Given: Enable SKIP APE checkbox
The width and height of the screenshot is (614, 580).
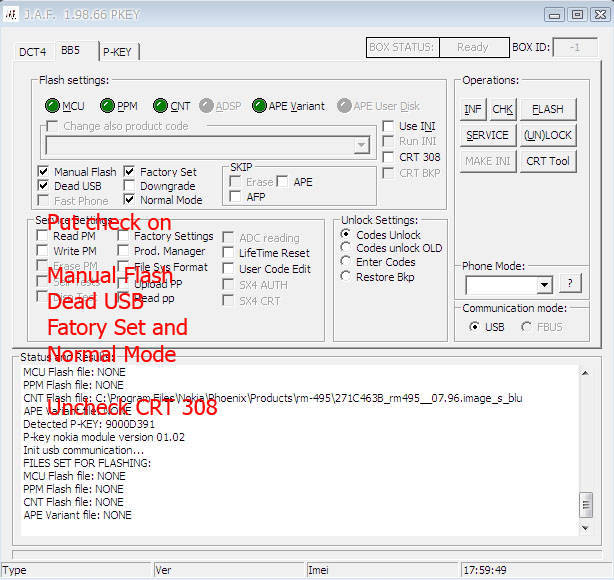Looking at the screenshot, I should (282, 181).
